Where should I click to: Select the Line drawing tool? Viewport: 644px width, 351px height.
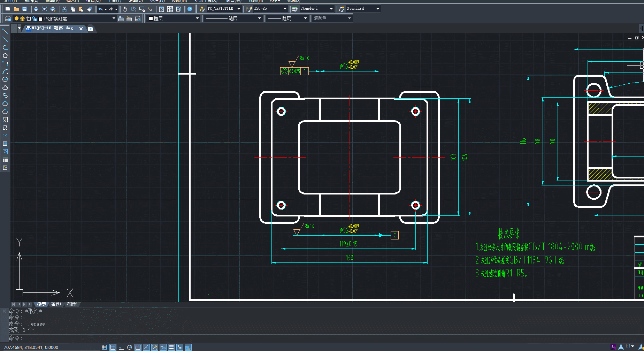coord(5,31)
